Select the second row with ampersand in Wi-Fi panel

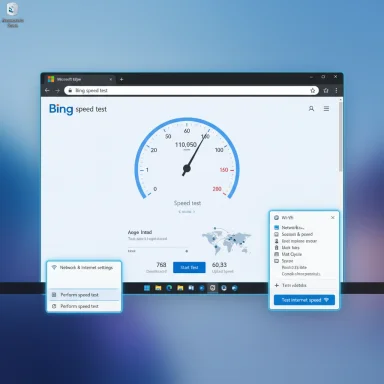tap(303, 234)
